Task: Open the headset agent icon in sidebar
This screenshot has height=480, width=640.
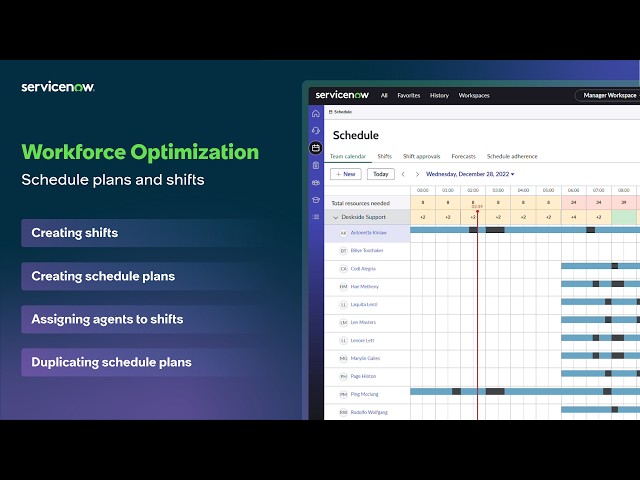Action: pyautogui.click(x=316, y=131)
